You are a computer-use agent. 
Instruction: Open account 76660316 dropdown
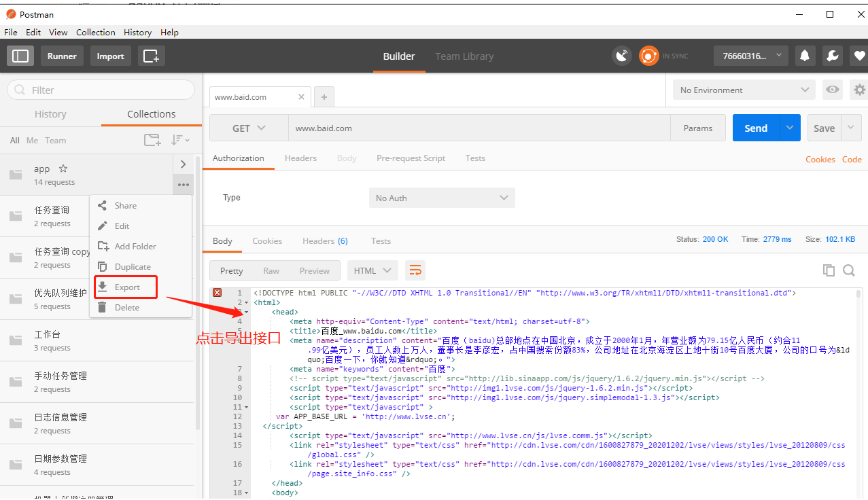(751, 56)
